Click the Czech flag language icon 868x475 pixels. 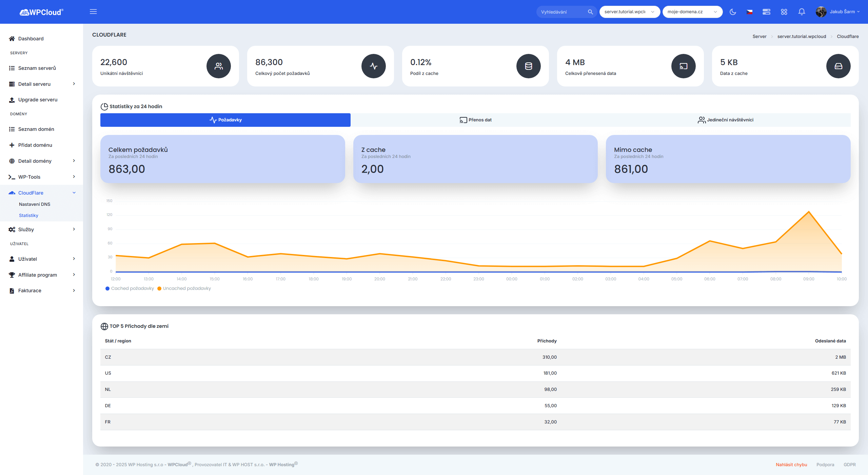749,12
